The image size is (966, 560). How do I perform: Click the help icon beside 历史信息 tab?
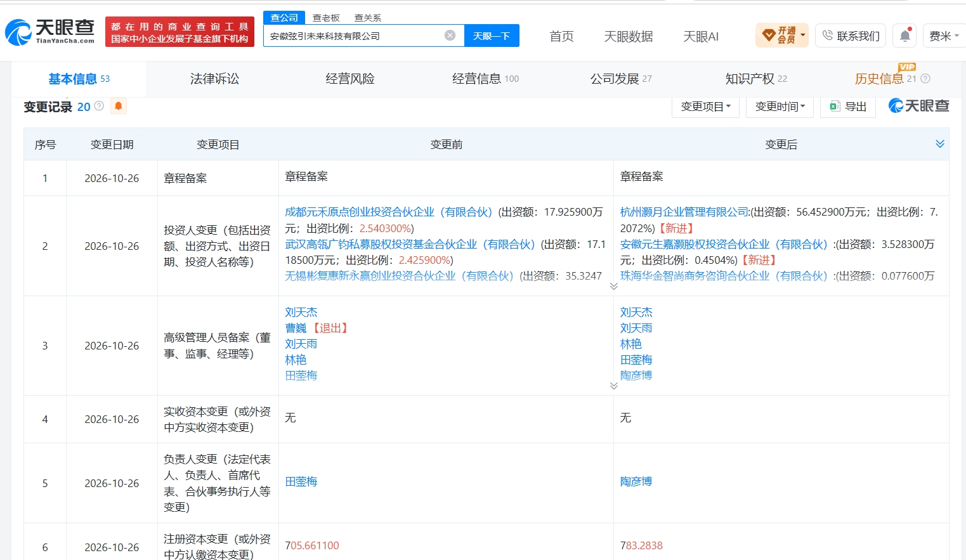coord(925,79)
